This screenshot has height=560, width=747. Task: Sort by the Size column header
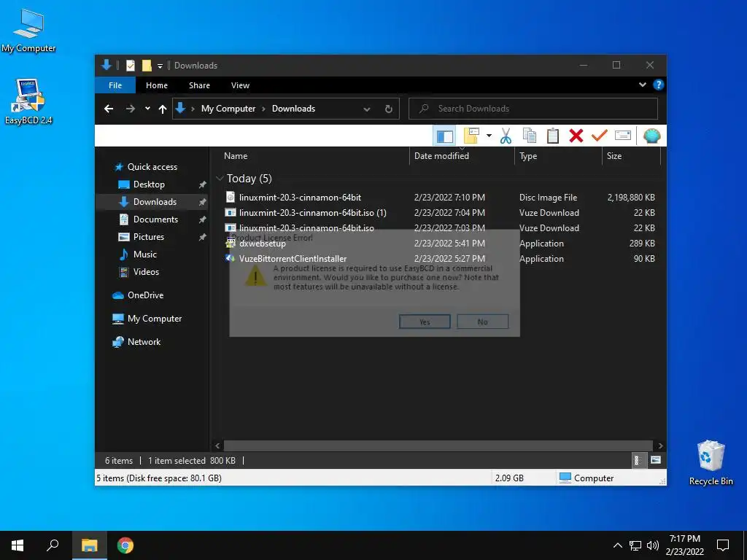[x=614, y=156]
